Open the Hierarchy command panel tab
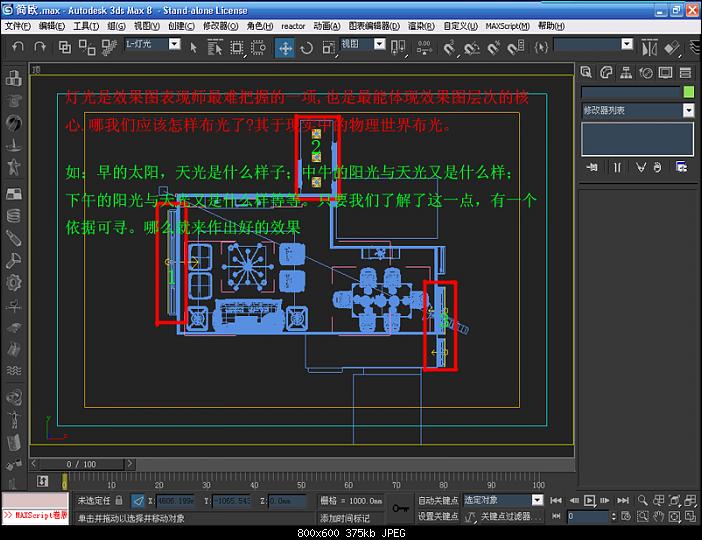Screen dimensions: 702x540 (x=625, y=72)
